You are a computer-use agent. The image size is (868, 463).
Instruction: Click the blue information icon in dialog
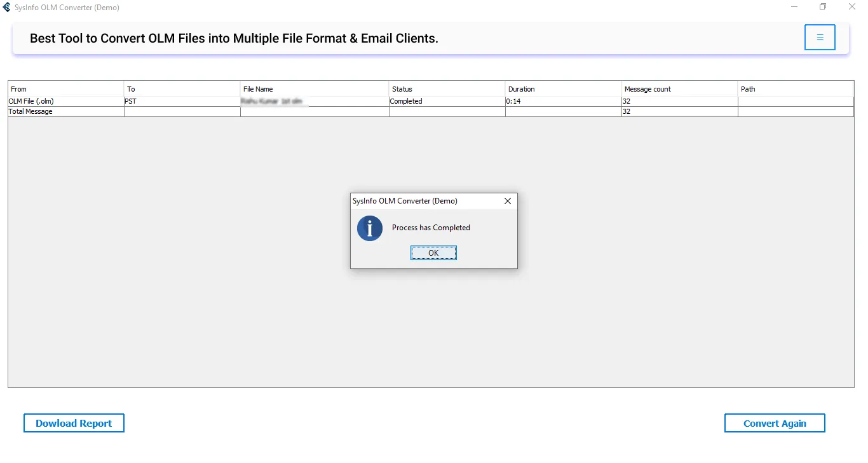370,228
